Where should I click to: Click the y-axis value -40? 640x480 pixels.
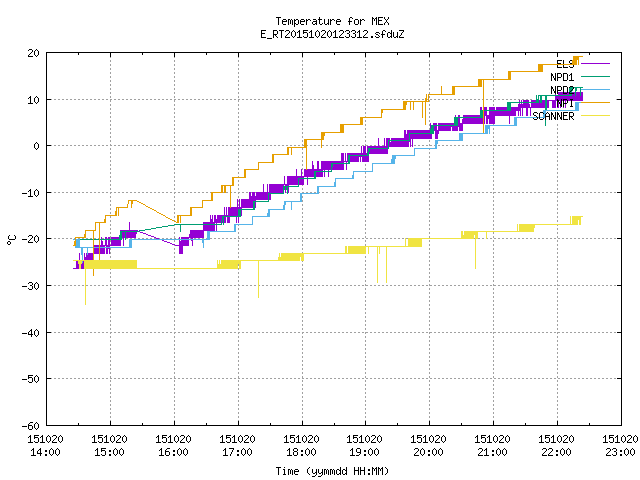coord(31,333)
